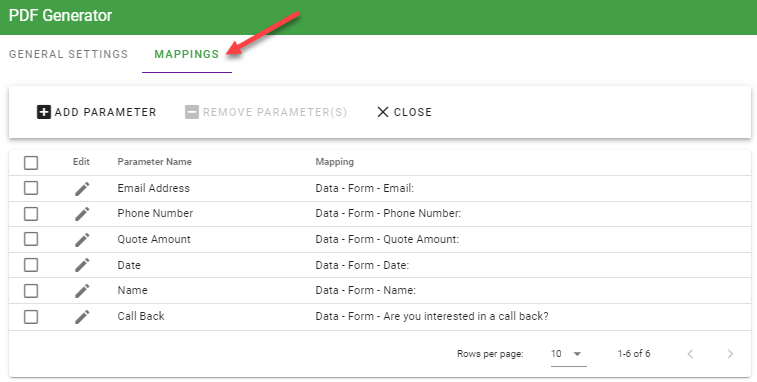This screenshot has width=757, height=382.
Task: Check the Email Address row checkbox
Action: click(x=31, y=188)
